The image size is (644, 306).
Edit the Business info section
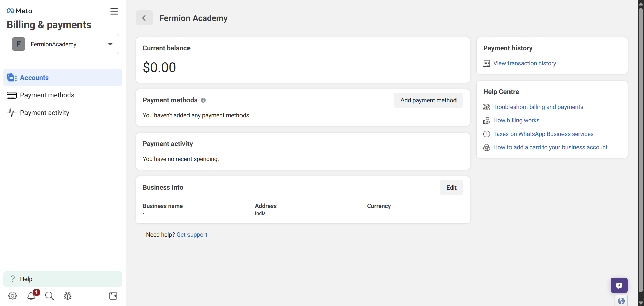click(451, 188)
